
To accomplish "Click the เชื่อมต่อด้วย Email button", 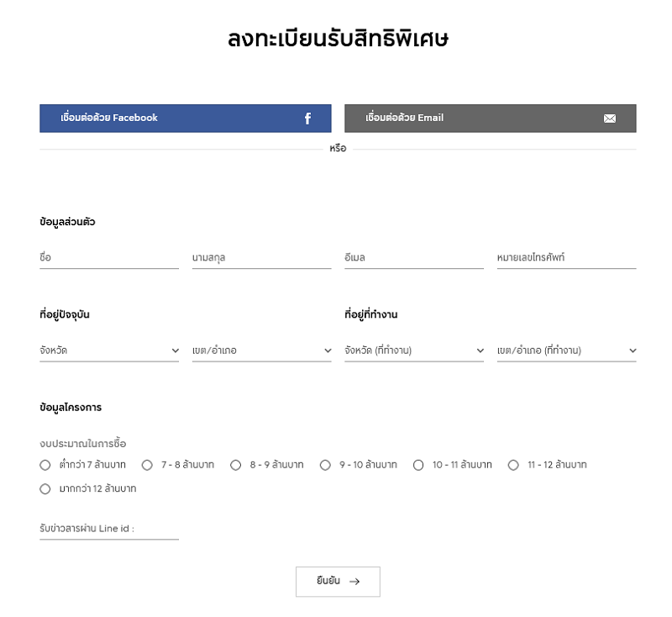I will click(491, 119).
